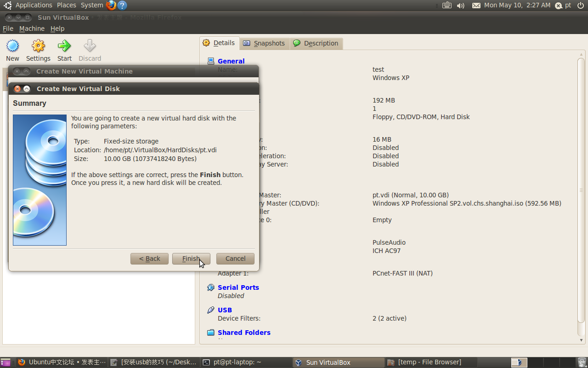588x368 pixels.
Task: Click the Shared Folders section folder icon
Action: (x=211, y=332)
